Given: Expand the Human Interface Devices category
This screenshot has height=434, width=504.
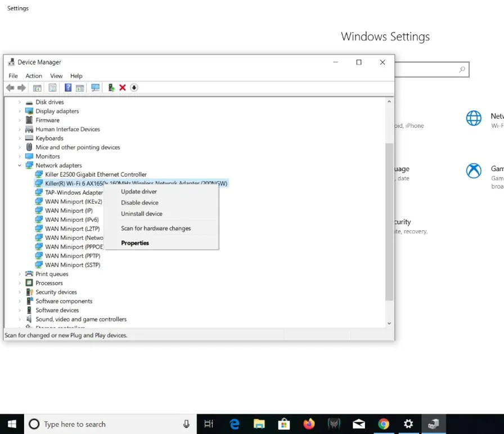Looking at the screenshot, I should [20, 129].
